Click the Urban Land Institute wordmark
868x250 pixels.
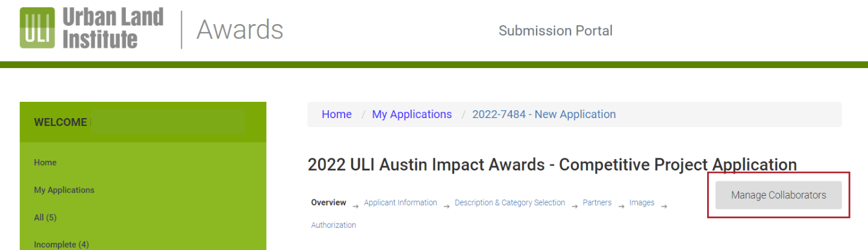coord(113,28)
